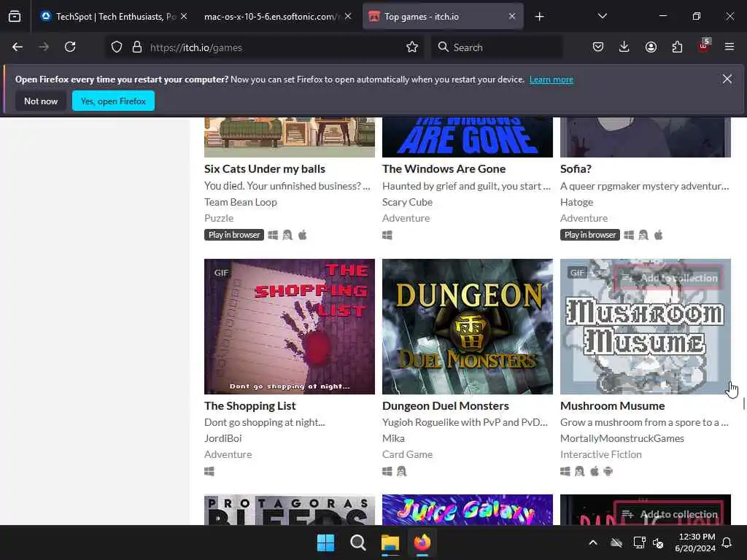
Task: Visit Mika author page
Action: coord(393,438)
